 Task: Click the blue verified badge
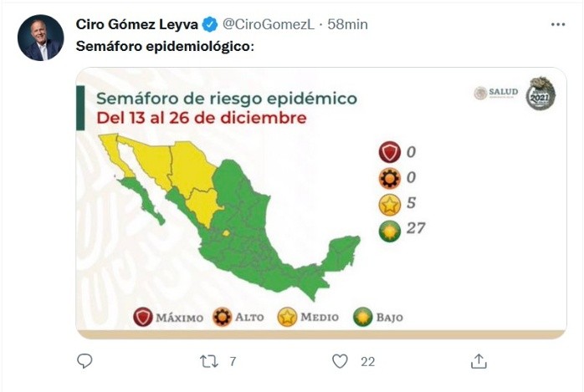pyautogui.click(x=211, y=24)
